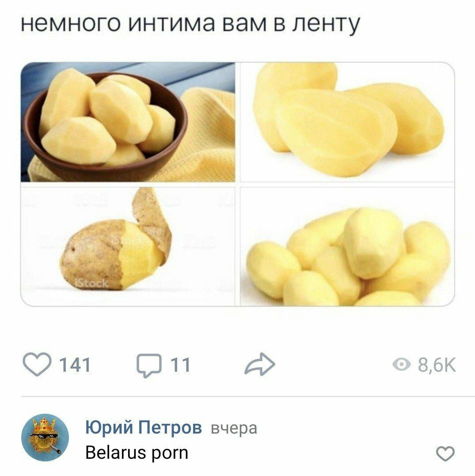Open comments via the speech bubble icon
The height and width of the screenshot is (476, 475).
tap(149, 365)
